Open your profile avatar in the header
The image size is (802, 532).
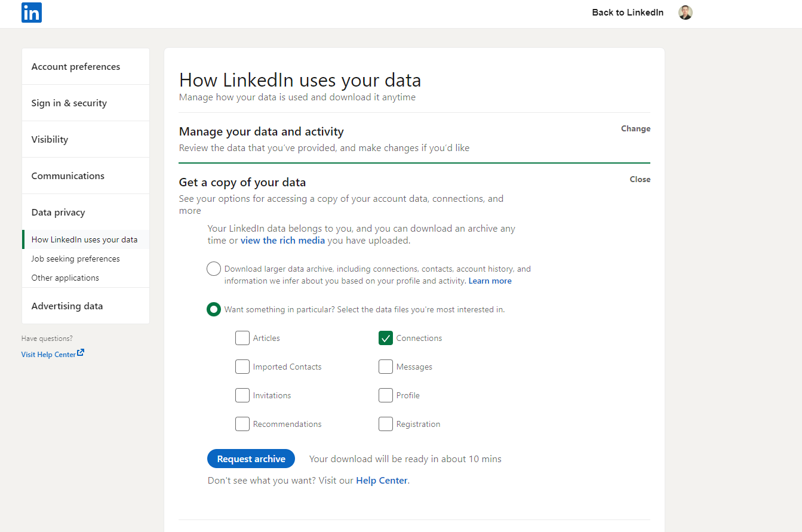(685, 12)
